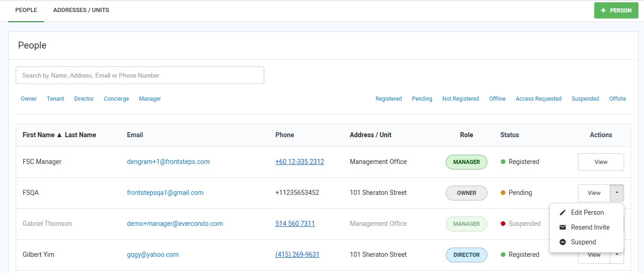Screen dimensions: 644x273
Task: Click View button in FSQA row
Action: pos(594,193)
